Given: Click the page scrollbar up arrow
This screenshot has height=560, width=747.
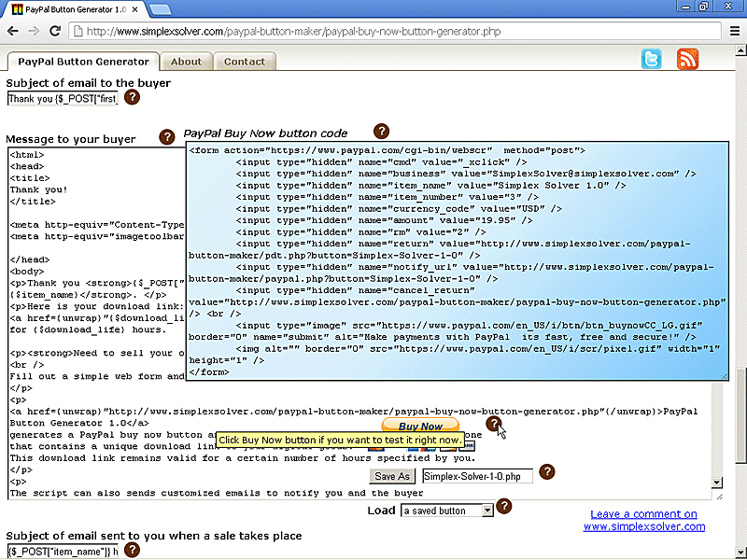Looking at the screenshot, I should [740, 50].
